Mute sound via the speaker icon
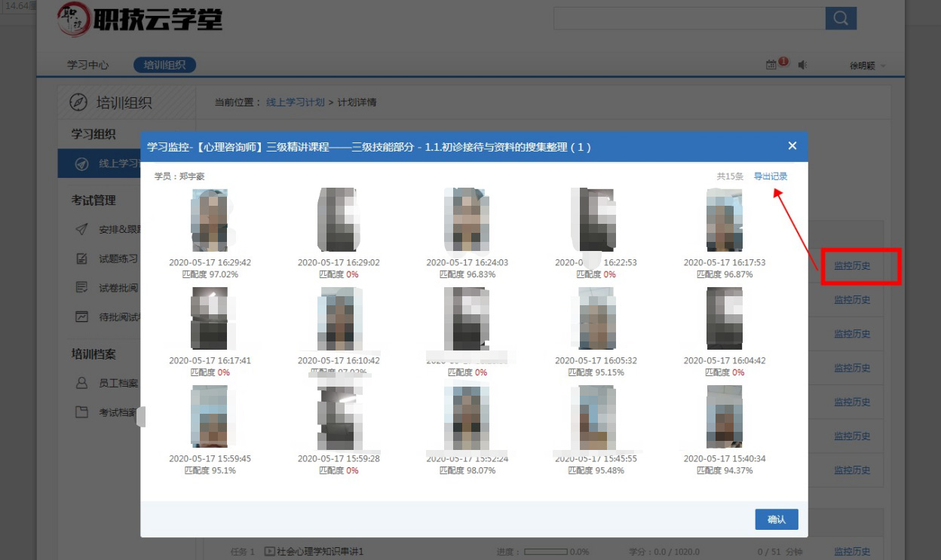Image resolution: width=941 pixels, height=560 pixels. click(x=802, y=66)
